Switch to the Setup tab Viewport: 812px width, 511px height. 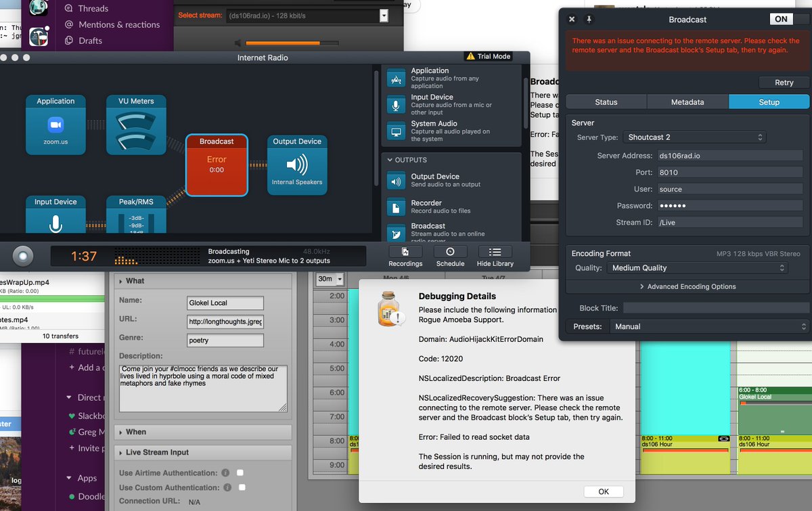[769, 102]
